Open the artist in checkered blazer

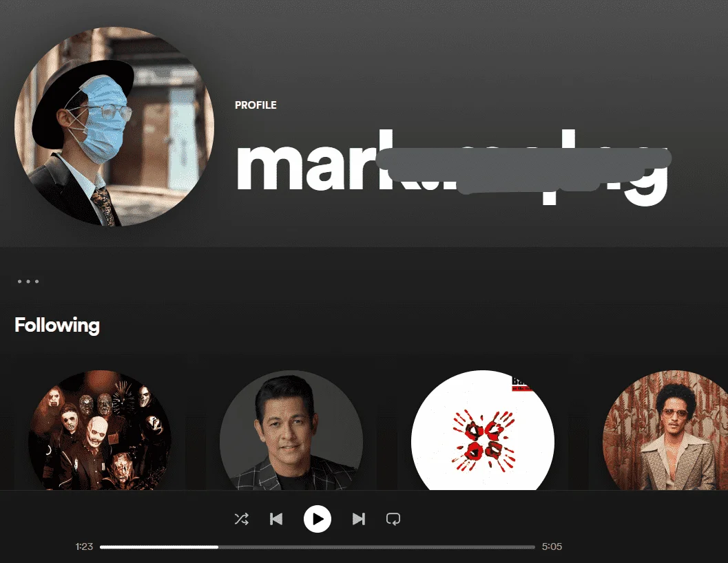[x=291, y=430]
